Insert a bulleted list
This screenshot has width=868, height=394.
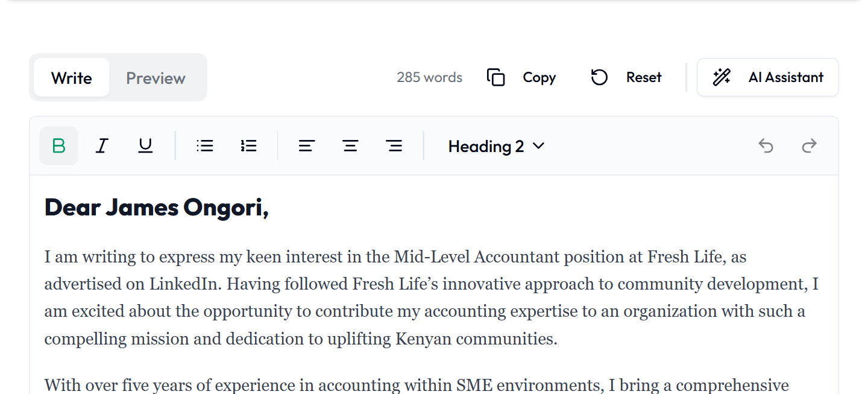205,146
